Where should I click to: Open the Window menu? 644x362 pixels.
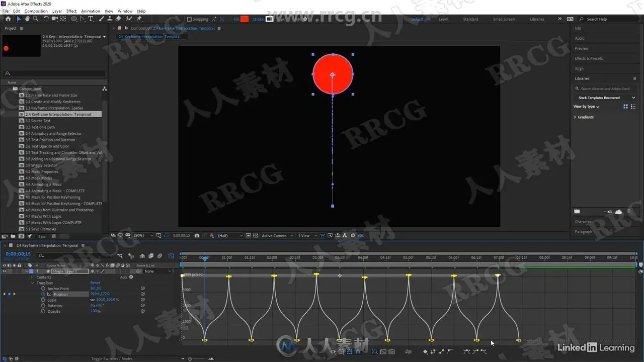[x=125, y=11]
